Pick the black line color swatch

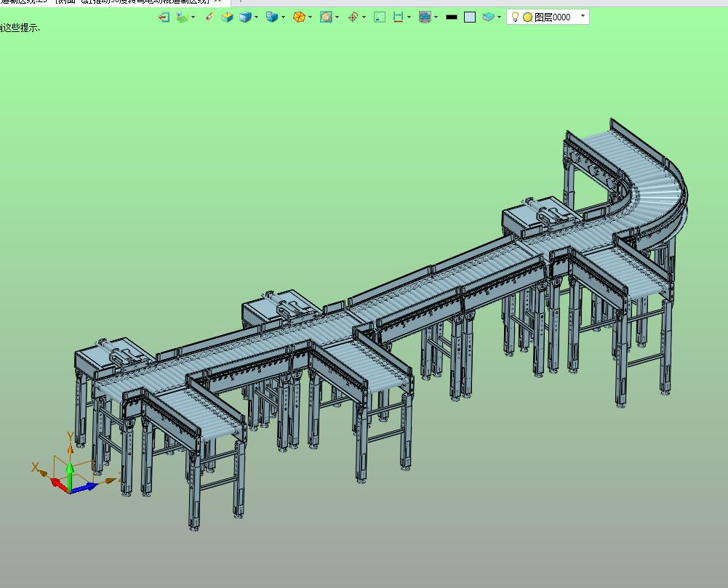pos(452,17)
